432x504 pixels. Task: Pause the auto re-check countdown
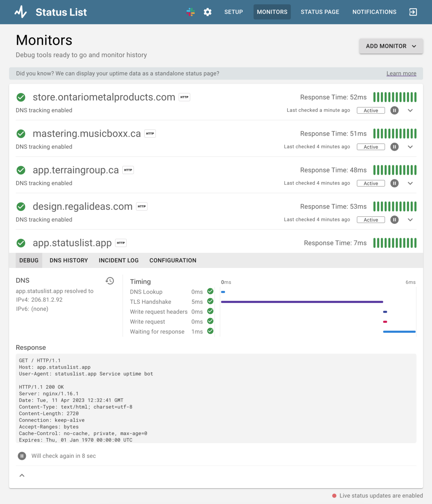(x=22, y=456)
